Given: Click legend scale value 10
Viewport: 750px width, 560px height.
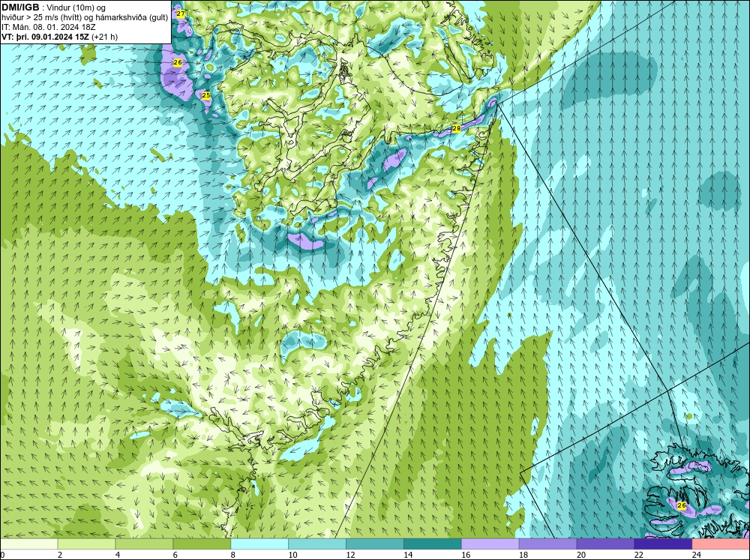Looking at the screenshot, I should [292, 555].
